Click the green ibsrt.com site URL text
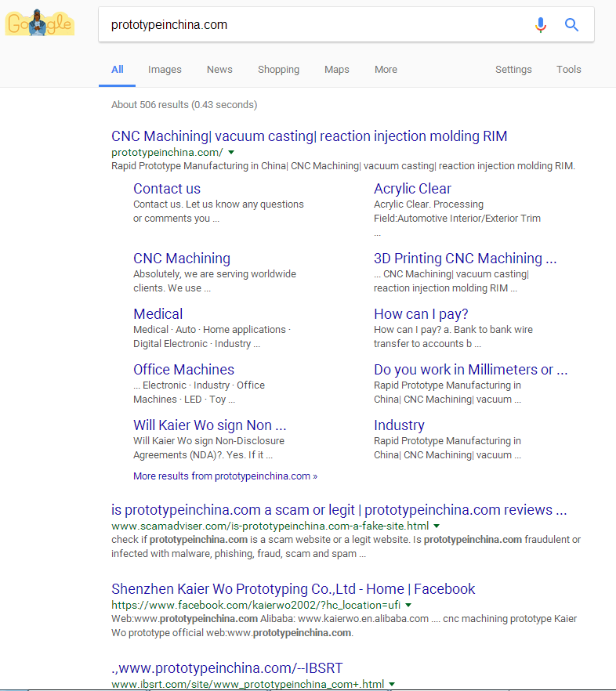 [248, 684]
